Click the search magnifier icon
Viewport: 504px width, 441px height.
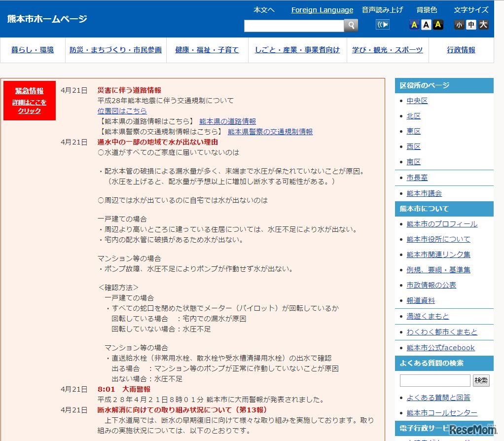[x=351, y=25]
